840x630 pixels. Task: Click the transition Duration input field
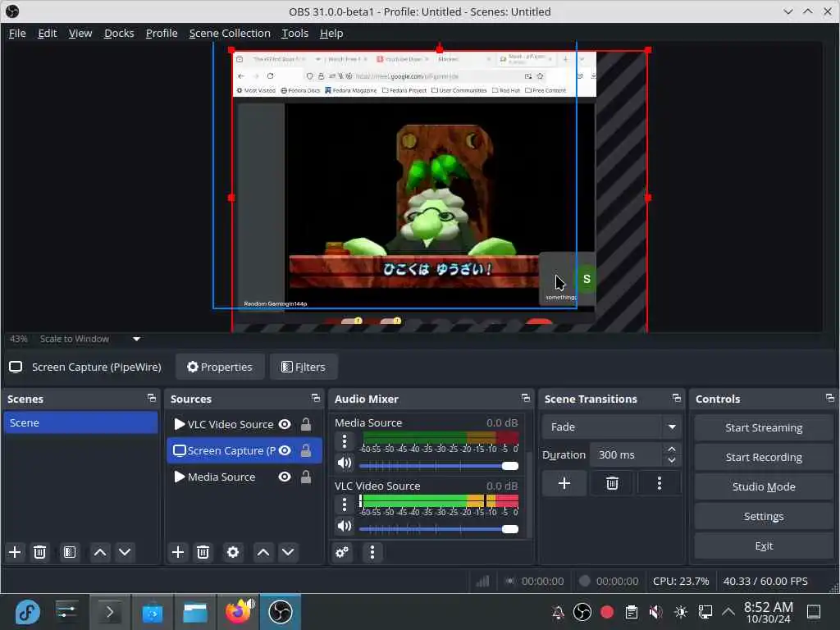coord(627,454)
